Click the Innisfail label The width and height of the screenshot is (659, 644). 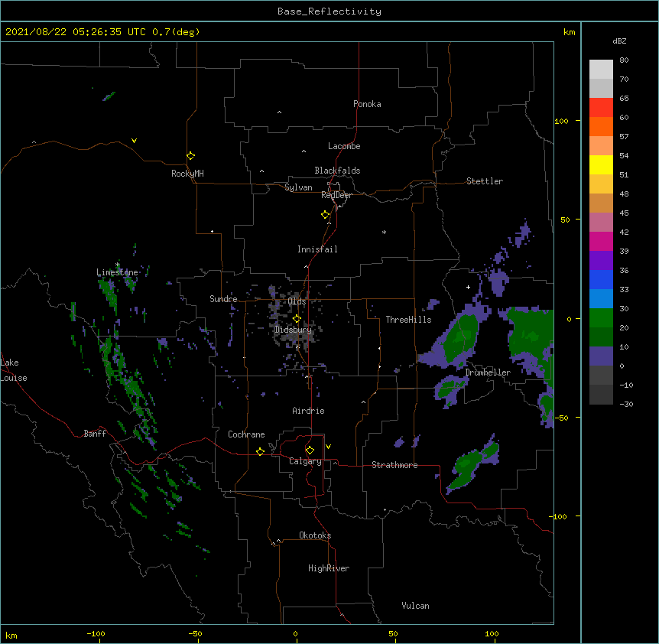317,249
